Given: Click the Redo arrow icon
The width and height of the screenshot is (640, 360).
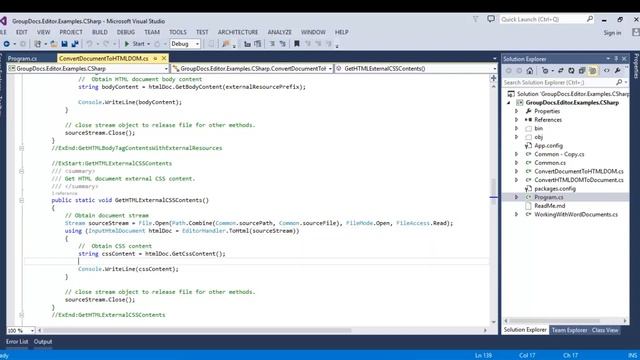Looking at the screenshot, I should [x=106, y=44].
